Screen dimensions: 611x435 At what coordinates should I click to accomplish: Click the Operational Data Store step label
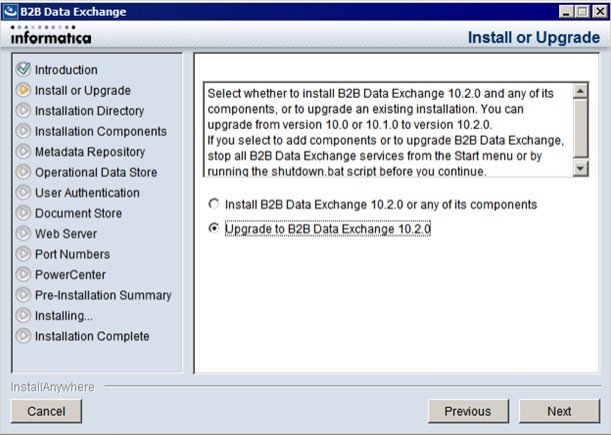pyautogui.click(x=96, y=172)
